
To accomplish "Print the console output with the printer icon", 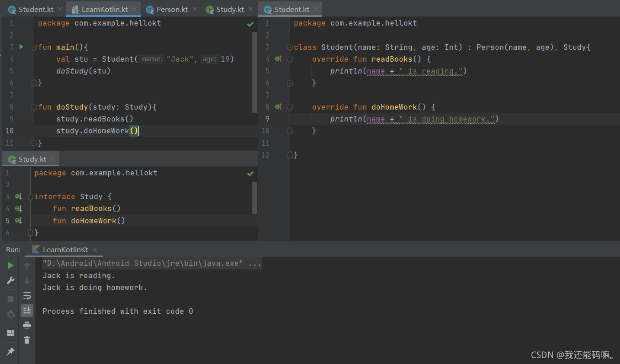I will coord(27,325).
